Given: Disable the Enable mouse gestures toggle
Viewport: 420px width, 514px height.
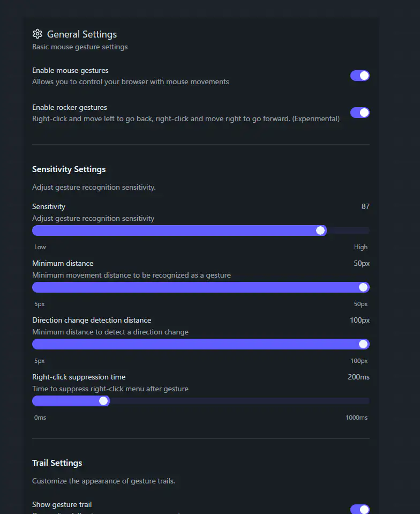Looking at the screenshot, I should click(359, 76).
